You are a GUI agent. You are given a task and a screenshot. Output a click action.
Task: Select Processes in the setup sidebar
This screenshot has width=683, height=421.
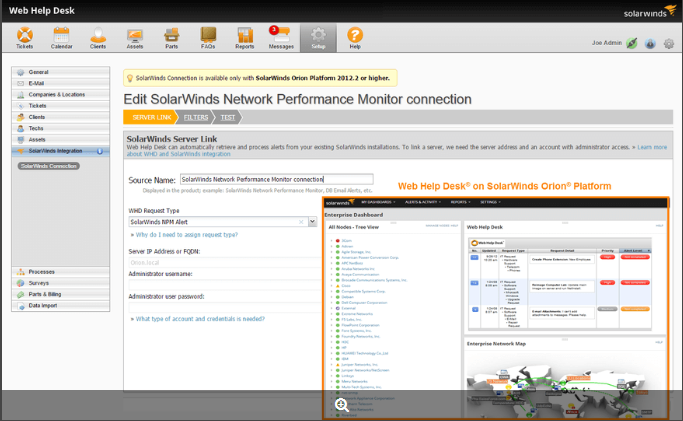point(61,272)
